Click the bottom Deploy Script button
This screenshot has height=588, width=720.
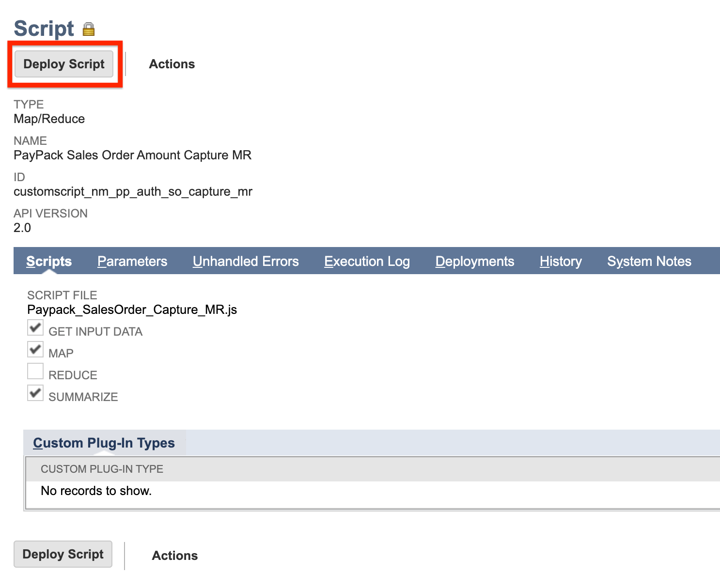pos(63,554)
